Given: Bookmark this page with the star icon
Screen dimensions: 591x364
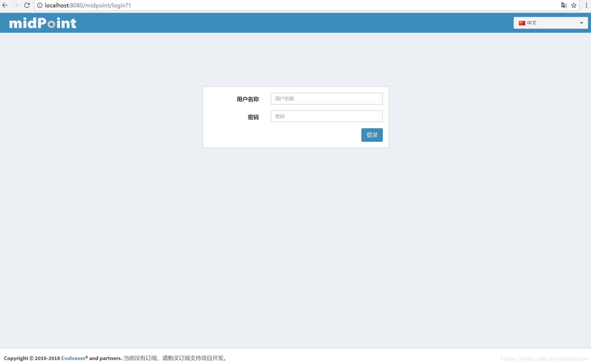Looking at the screenshot, I should coord(574,5).
